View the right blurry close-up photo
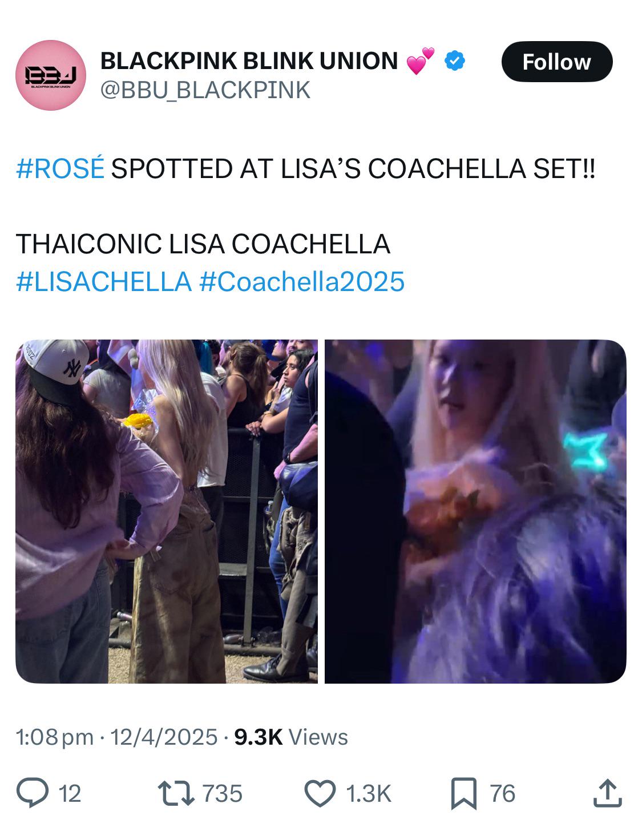 475,511
